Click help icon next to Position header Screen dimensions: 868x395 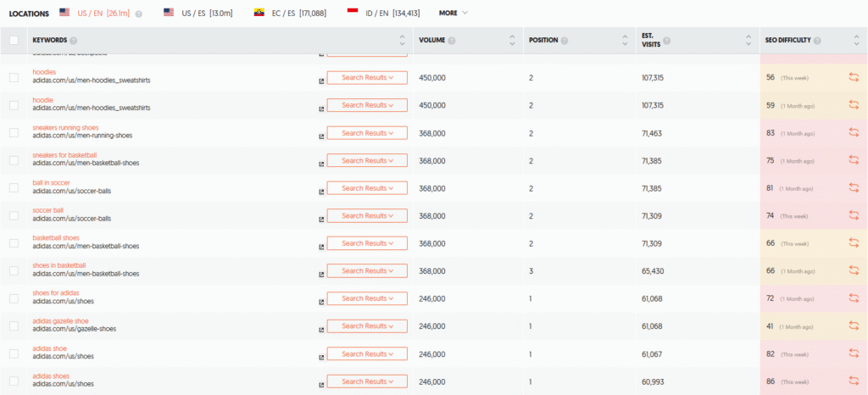click(564, 41)
